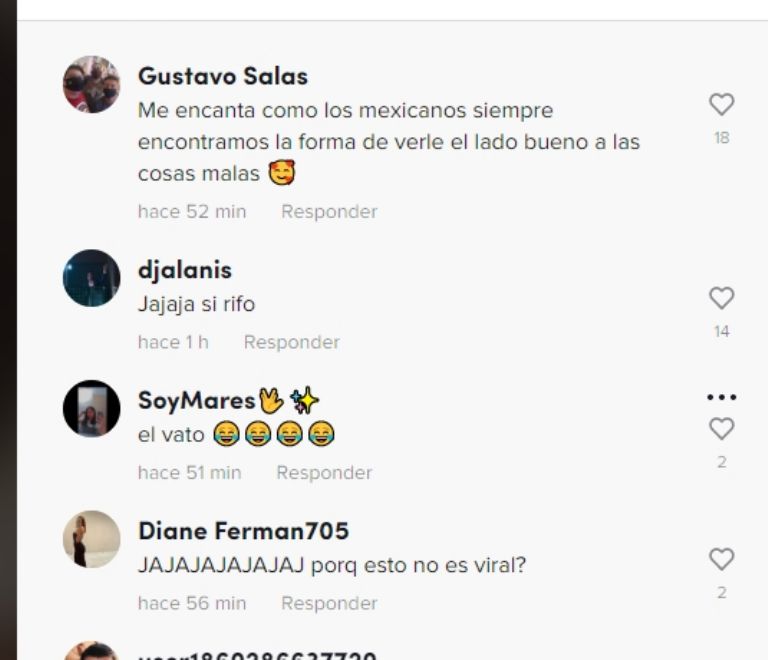Open djalanis's profile avatar
Screen dimensions: 768x660
(x=92, y=278)
